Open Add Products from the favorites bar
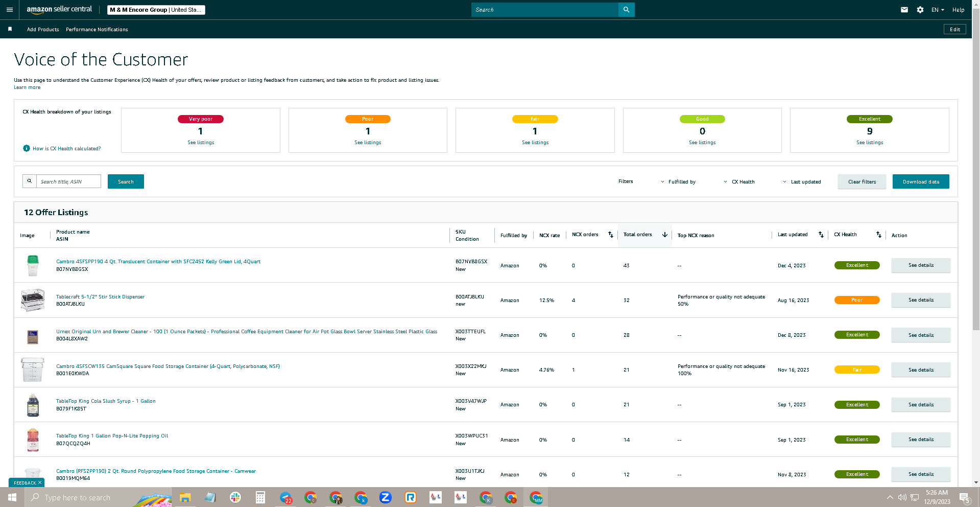The width and height of the screenshot is (980, 507). coord(43,30)
